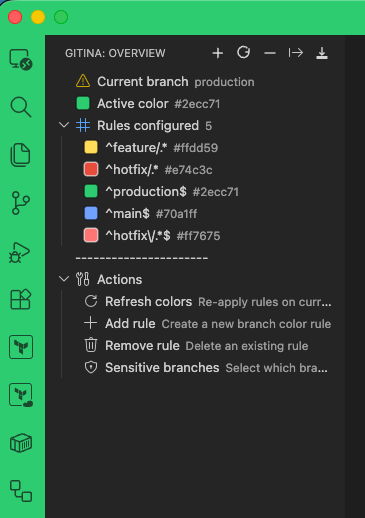The height and width of the screenshot is (518, 365).
Task: Click the circular arrow icon beside Refresh colors
Action: [x=91, y=301]
